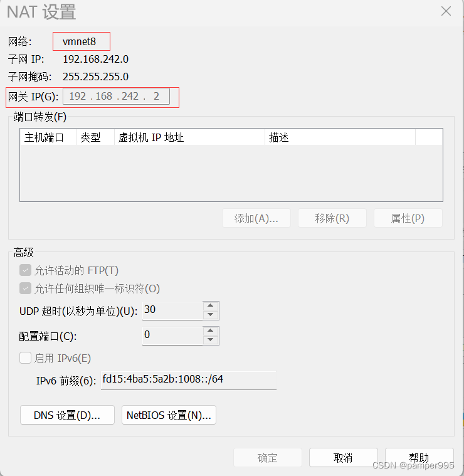Screen dimensions: 464x476
Task: Decrease UDP timeout with down arrow
Action: [210, 315]
